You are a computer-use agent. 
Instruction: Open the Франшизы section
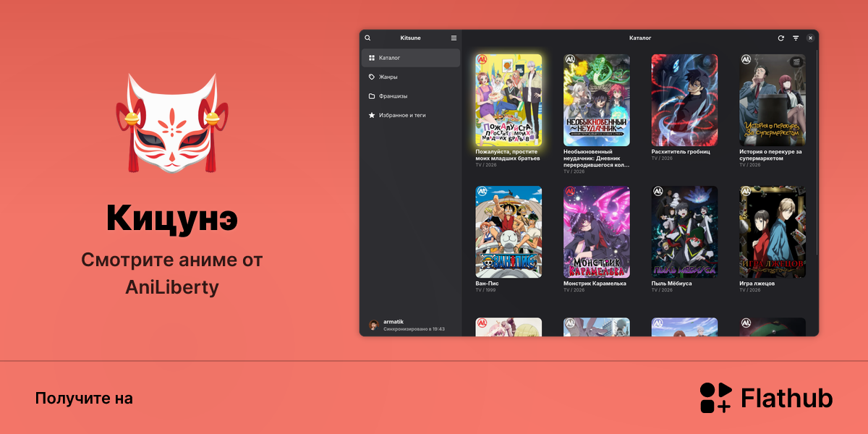pos(411,96)
